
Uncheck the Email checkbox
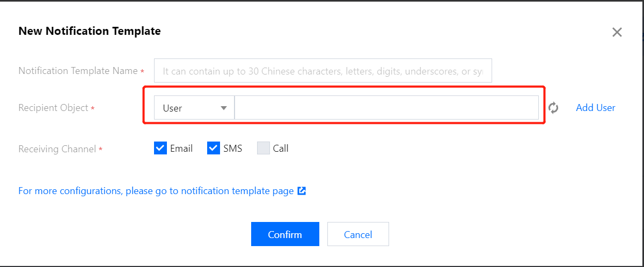[160, 149]
